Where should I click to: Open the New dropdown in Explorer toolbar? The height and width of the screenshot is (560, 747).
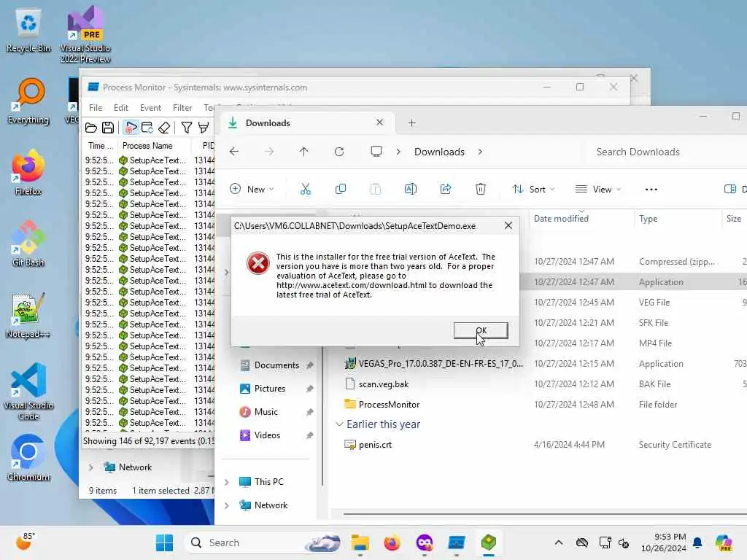click(x=252, y=189)
